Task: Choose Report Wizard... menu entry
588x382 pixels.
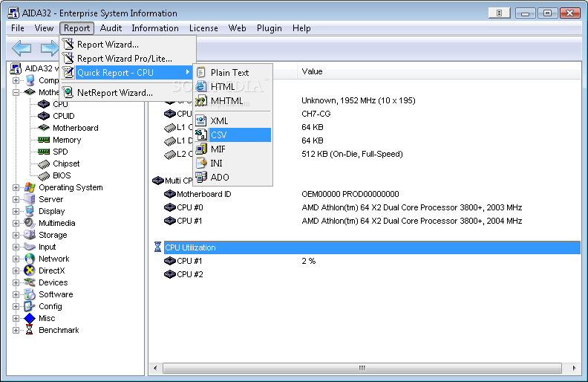Action: coord(128,45)
